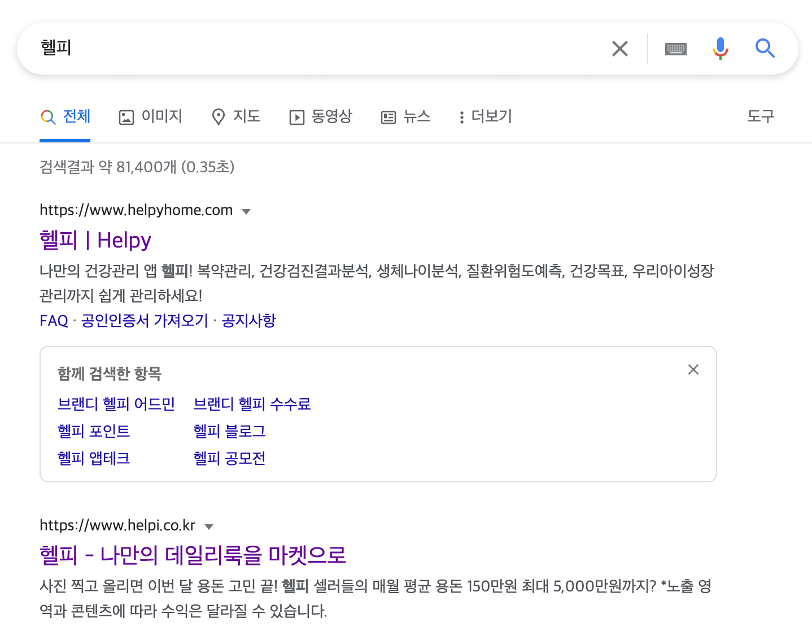This screenshot has width=812, height=644.
Task: Click the magnifying glass search icon
Action: pyautogui.click(x=765, y=49)
